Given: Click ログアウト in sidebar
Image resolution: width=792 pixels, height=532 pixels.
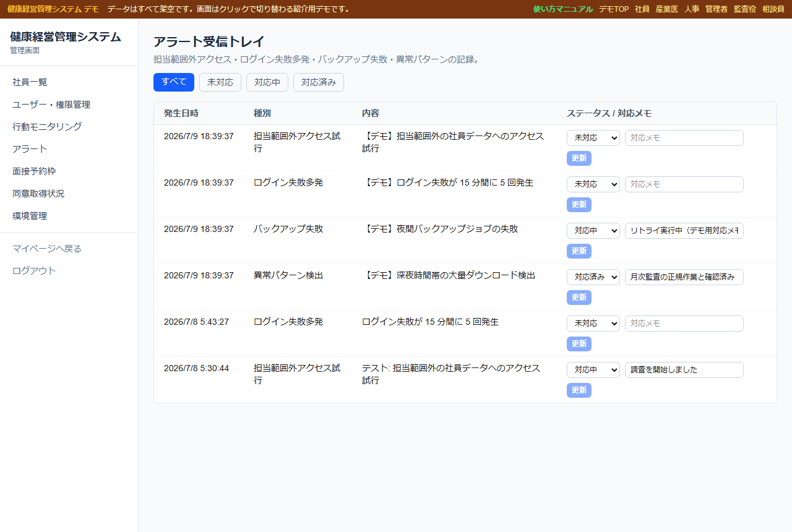Looking at the screenshot, I should point(69,271).
